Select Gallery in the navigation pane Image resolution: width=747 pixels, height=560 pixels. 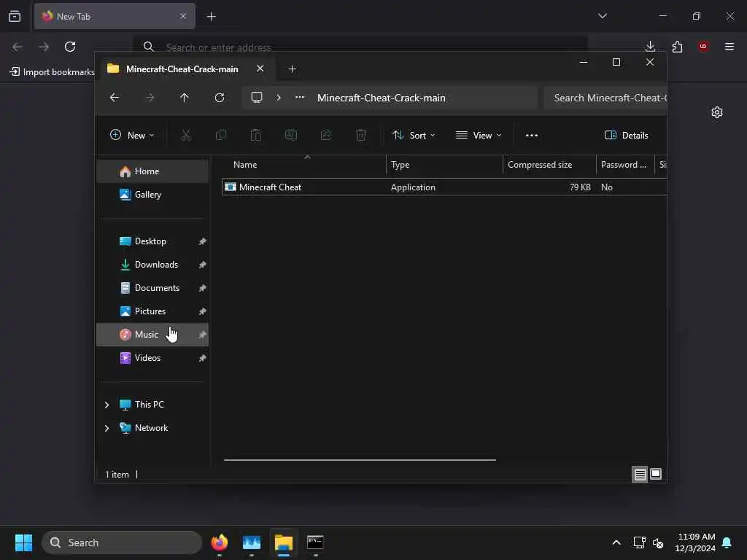coord(152,194)
